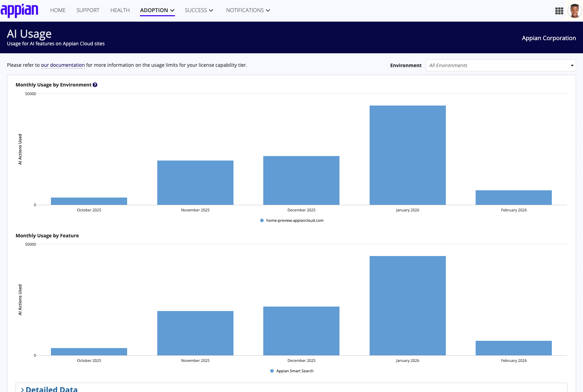Follow the 'our documentation' link
Image resolution: width=583 pixels, height=392 pixels.
(63, 65)
